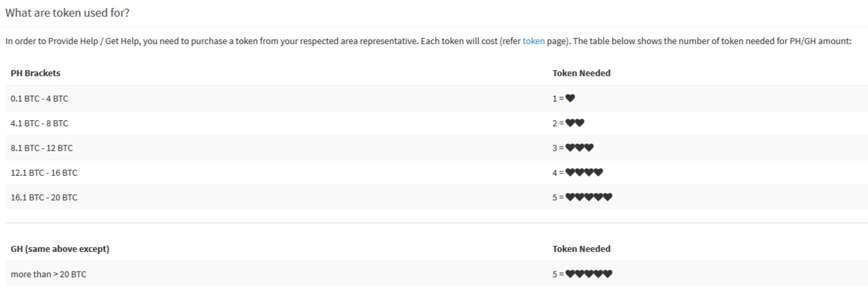The height and width of the screenshot is (292, 868).
Task: Click the single heart token icon
Action: pyautogui.click(x=570, y=98)
